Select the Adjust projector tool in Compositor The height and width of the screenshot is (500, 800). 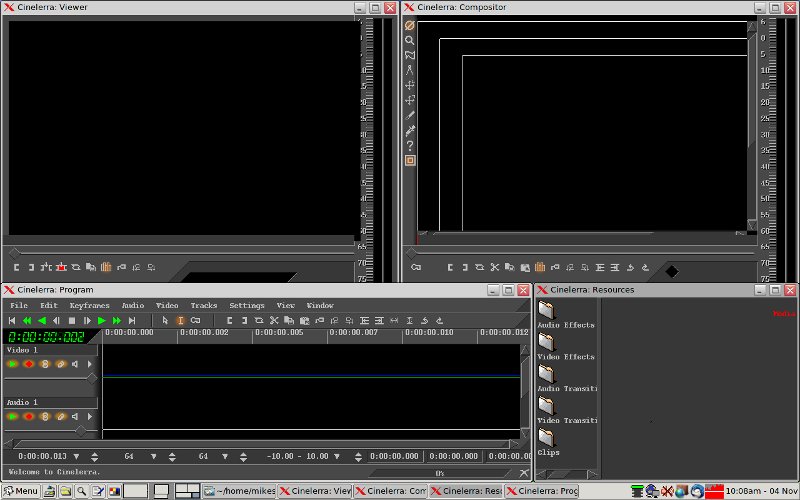pos(409,100)
